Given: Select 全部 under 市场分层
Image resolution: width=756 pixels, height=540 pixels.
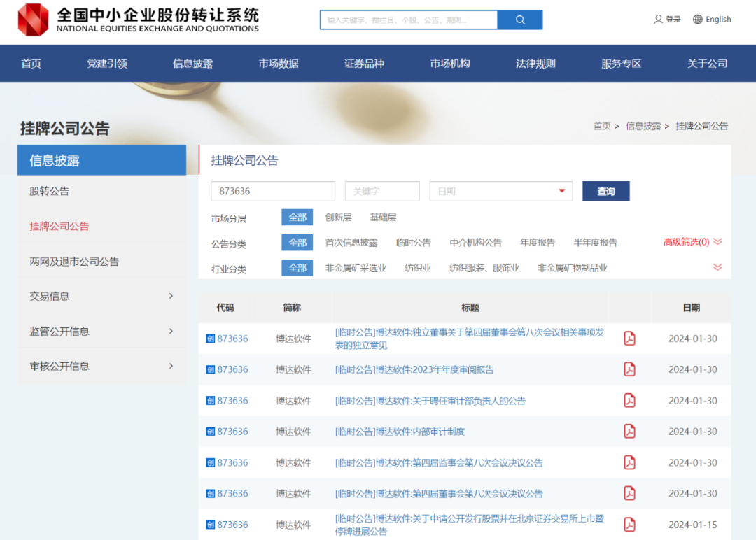Looking at the screenshot, I should point(297,218).
